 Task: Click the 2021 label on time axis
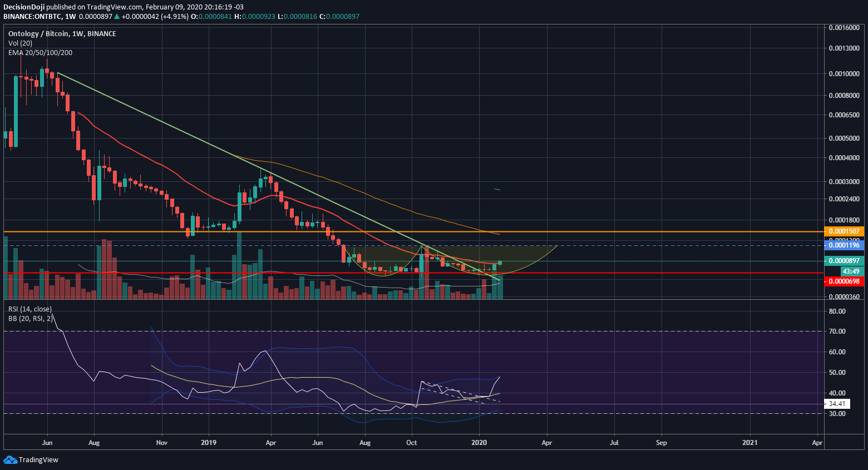[x=750, y=443]
